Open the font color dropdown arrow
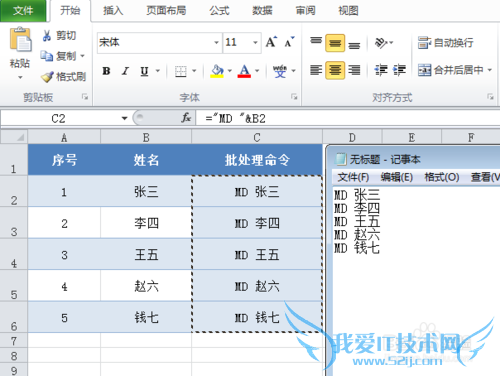 point(257,71)
